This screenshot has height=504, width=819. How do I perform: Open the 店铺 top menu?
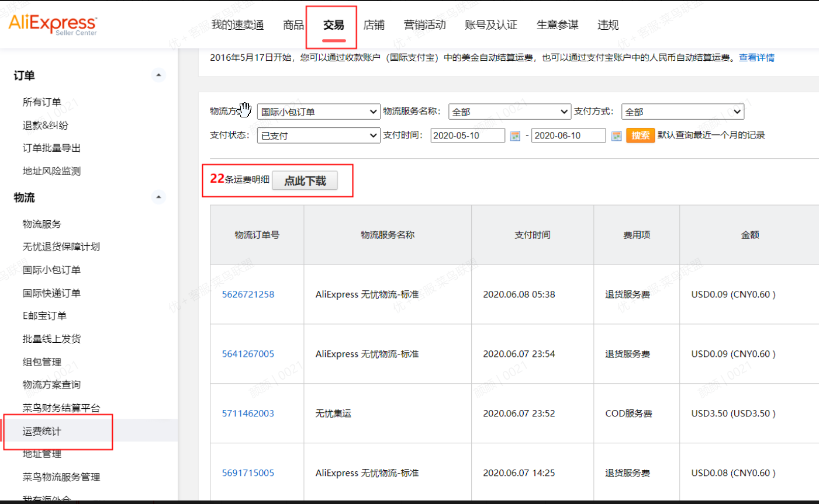[x=374, y=25]
